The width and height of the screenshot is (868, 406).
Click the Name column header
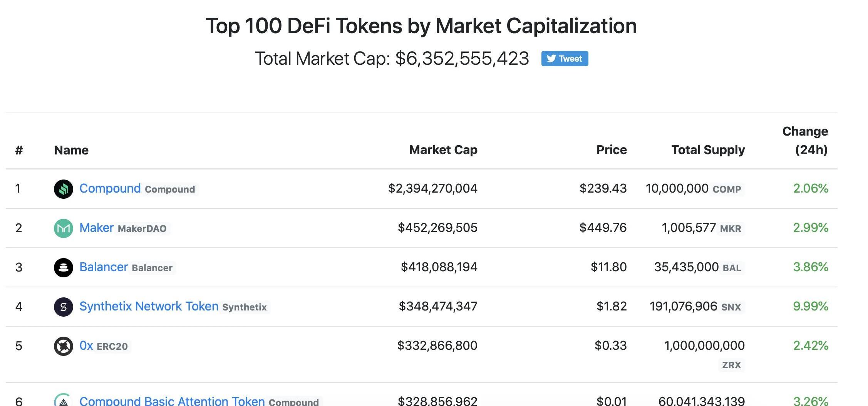pyautogui.click(x=71, y=150)
